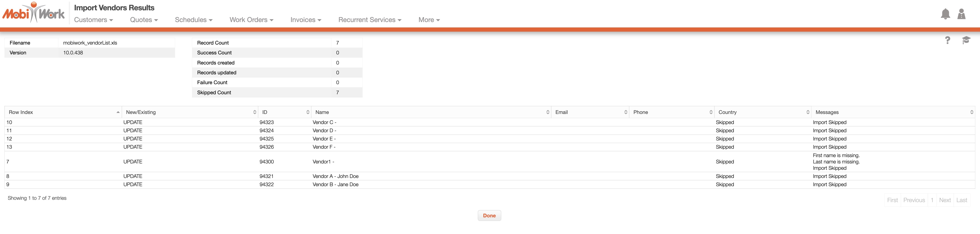Viewport: 980px width, 234px height.
Task: Sort by the Name column header
Action: click(x=431, y=112)
